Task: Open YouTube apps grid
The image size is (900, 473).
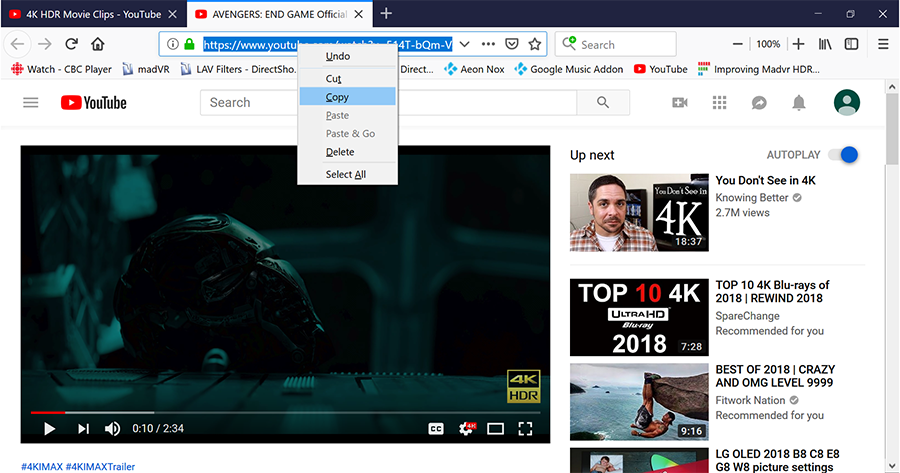Action: pyautogui.click(x=719, y=103)
